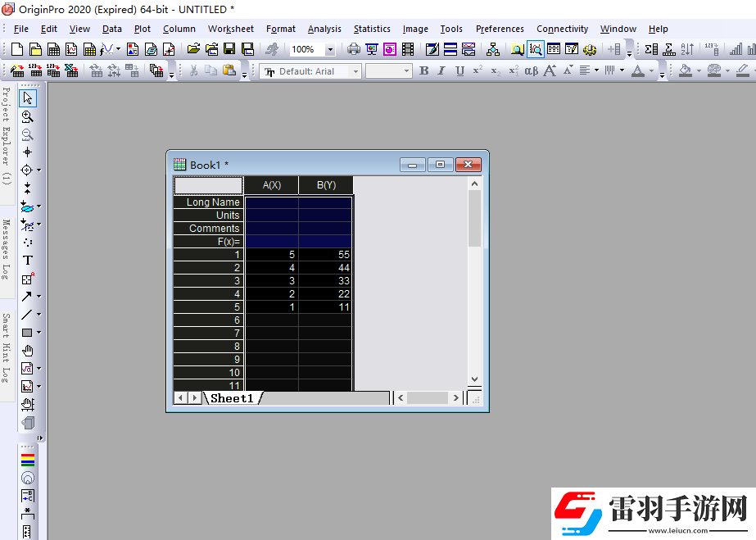Select the Pointer tool in the left toolbar
Image resolution: width=756 pixels, height=540 pixels.
(x=27, y=98)
